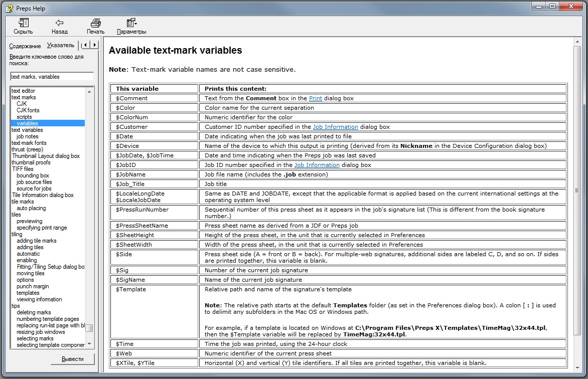
Task: Print the topic using the Печать icon
Action: tap(96, 23)
